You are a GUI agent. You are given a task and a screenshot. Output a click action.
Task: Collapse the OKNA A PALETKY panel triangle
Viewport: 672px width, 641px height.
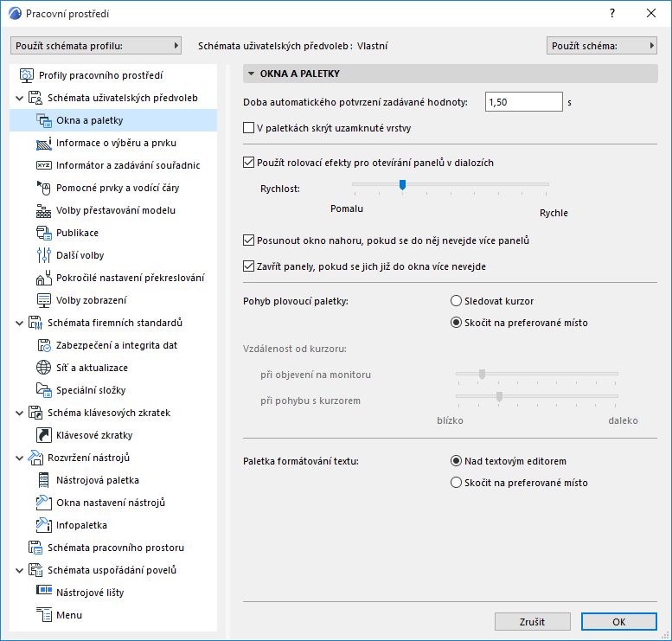(x=251, y=74)
